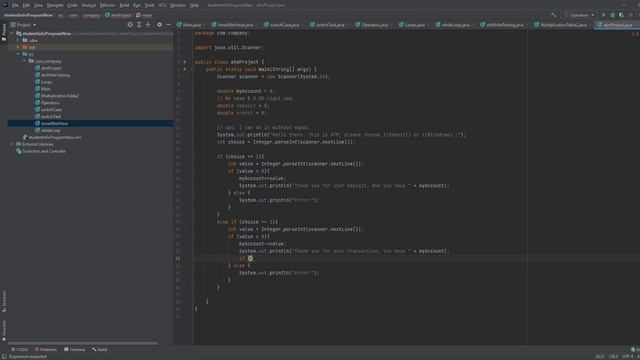Open the Edit menu
This screenshot has height=360, width=640.
pyautogui.click(x=26, y=5)
